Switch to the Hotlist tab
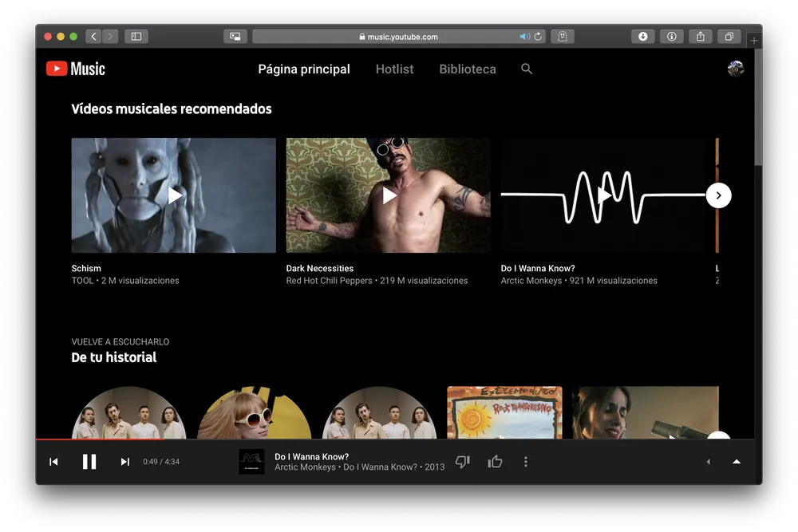The image size is (798, 532). click(x=394, y=69)
